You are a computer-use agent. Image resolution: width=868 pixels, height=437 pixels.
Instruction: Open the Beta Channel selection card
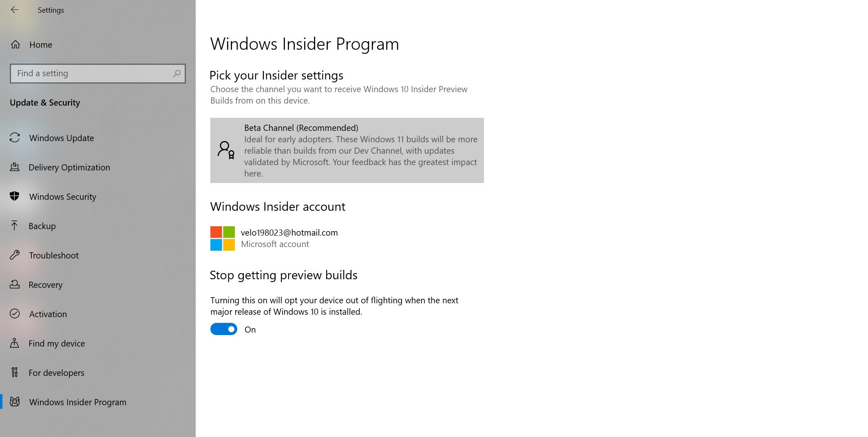[x=347, y=150]
